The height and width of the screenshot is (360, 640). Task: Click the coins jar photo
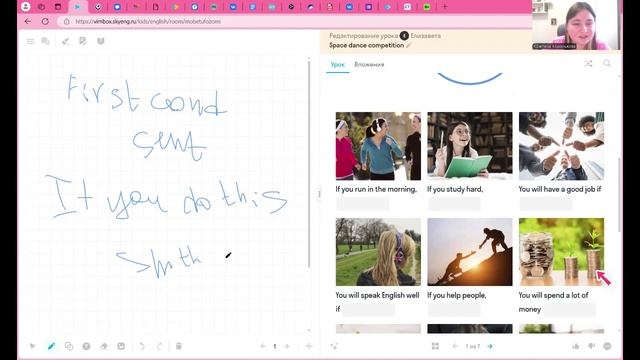pos(561,252)
